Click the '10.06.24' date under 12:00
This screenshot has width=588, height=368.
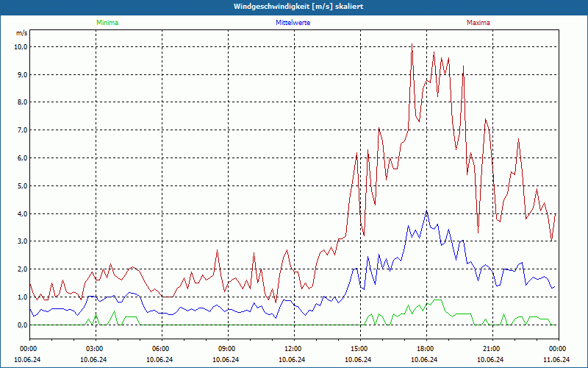(292, 359)
